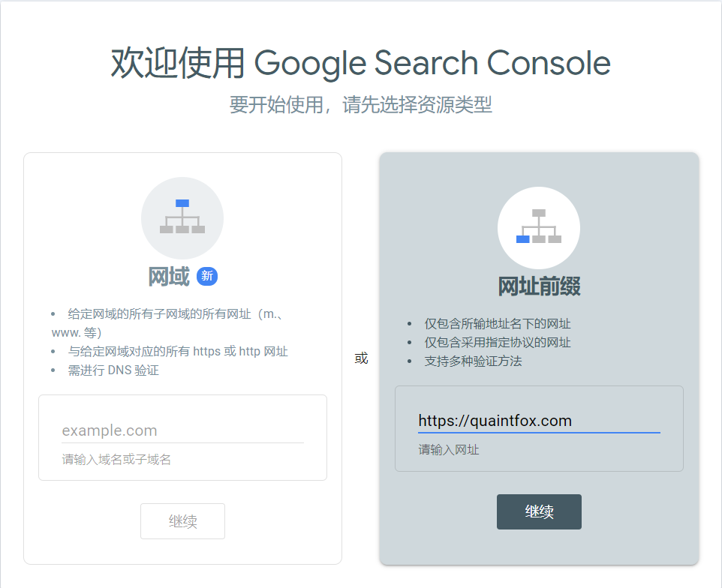Click the 网址前缀 URL prefix icon
The image size is (722, 588).
pos(539,227)
